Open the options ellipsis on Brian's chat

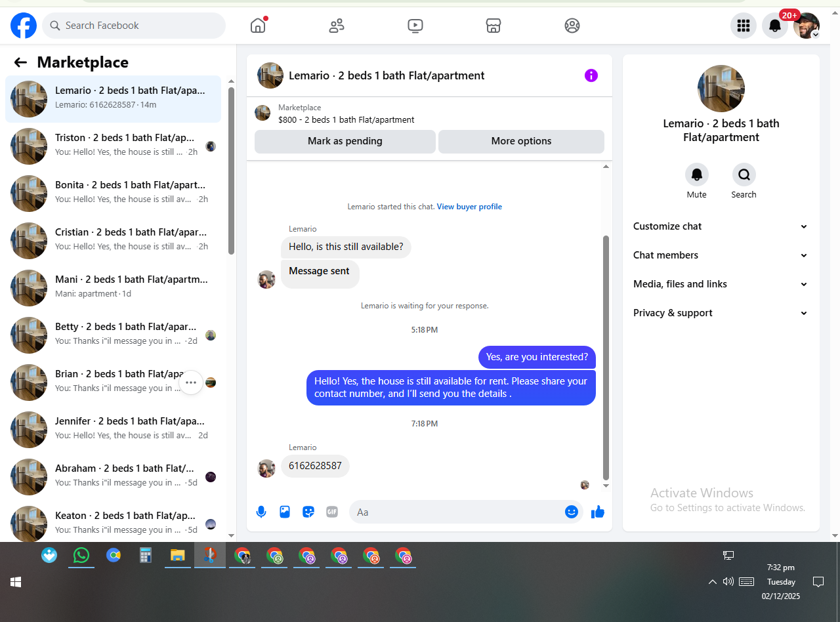[x=191, y=382]
